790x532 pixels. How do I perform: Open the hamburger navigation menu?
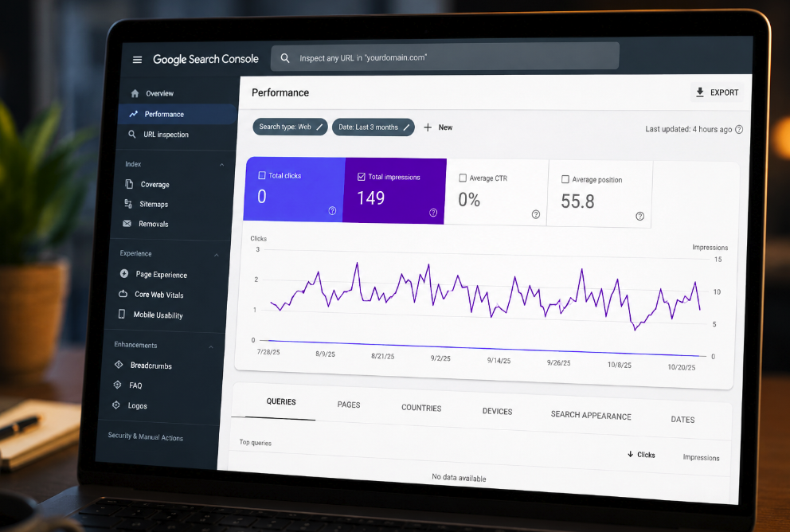[137, 60]
